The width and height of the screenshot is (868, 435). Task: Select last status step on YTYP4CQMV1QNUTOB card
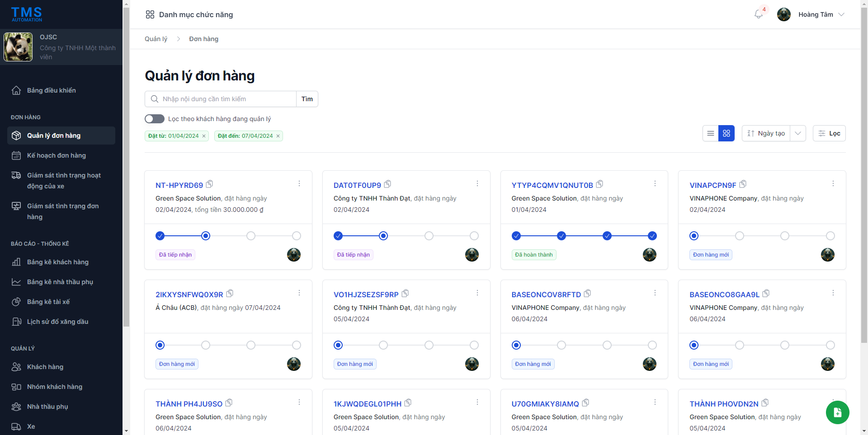(x=652, y=236)
